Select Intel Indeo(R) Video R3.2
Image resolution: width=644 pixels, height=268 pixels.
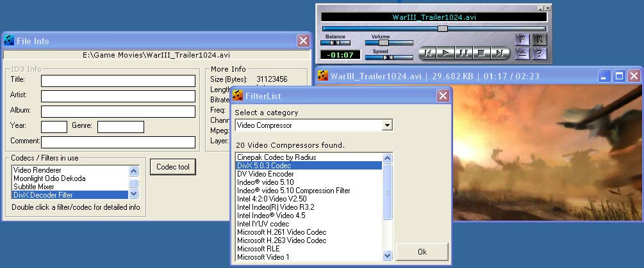click(309, 207)
